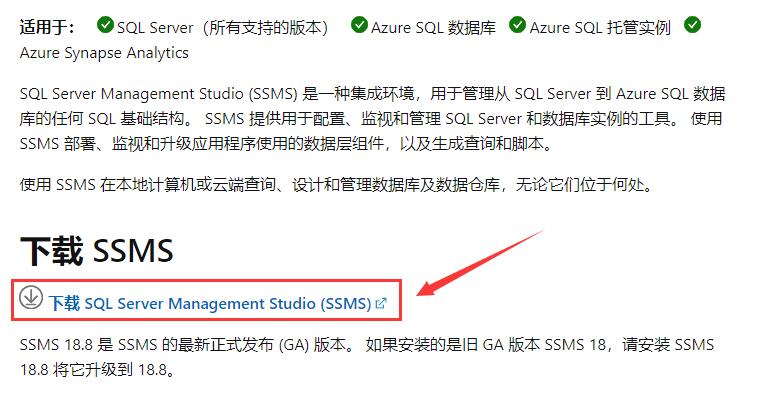
Task: Click the green checkmark before Azure SQL 托管实例
Action: [517, 25]
